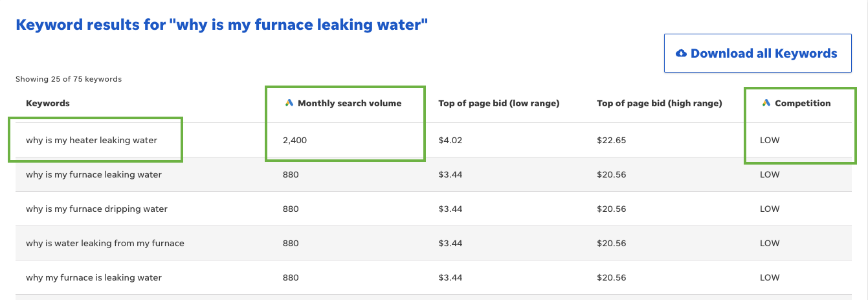The width and height of the screenshot is (868, 300).
Task: Select the Monthly search volume header
Action: tap(350, 103)
